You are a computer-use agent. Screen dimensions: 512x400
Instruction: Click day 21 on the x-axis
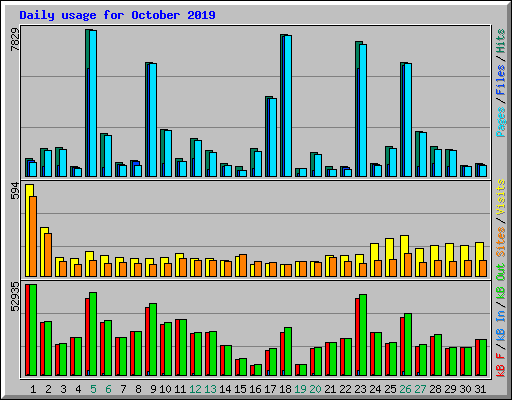coord(330,389)
